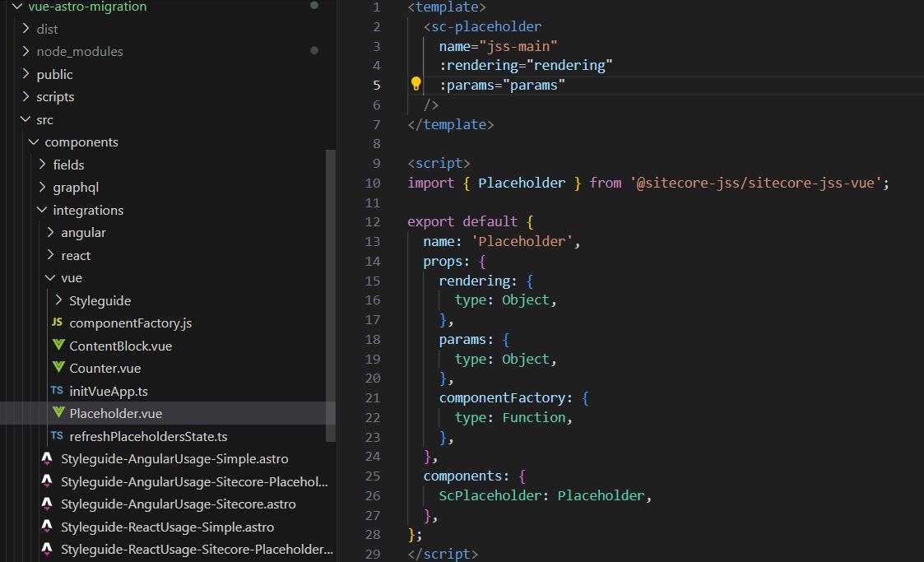924x562 pixels.
Task: Click the lightbulb quick-fix icon on line 5
Action: pos(416,84)
